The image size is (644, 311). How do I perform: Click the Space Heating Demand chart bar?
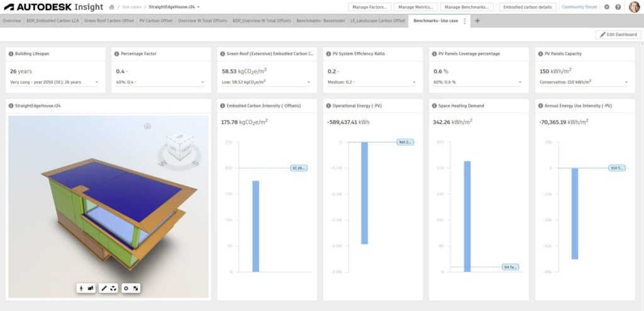coord(467,217)
